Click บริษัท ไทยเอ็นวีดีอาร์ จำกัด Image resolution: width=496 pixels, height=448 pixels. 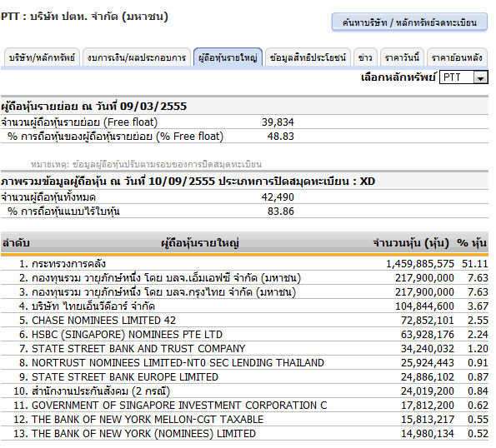coord(93,306)
